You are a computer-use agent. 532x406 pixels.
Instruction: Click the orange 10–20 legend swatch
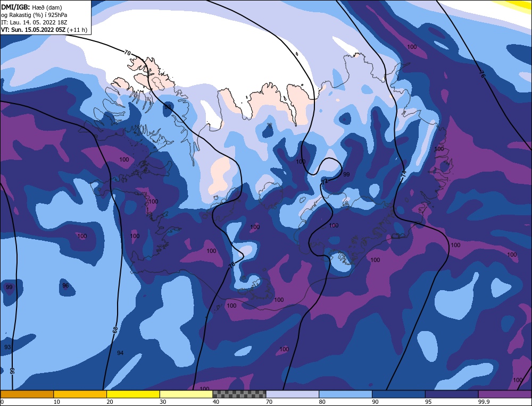point(80,394)
